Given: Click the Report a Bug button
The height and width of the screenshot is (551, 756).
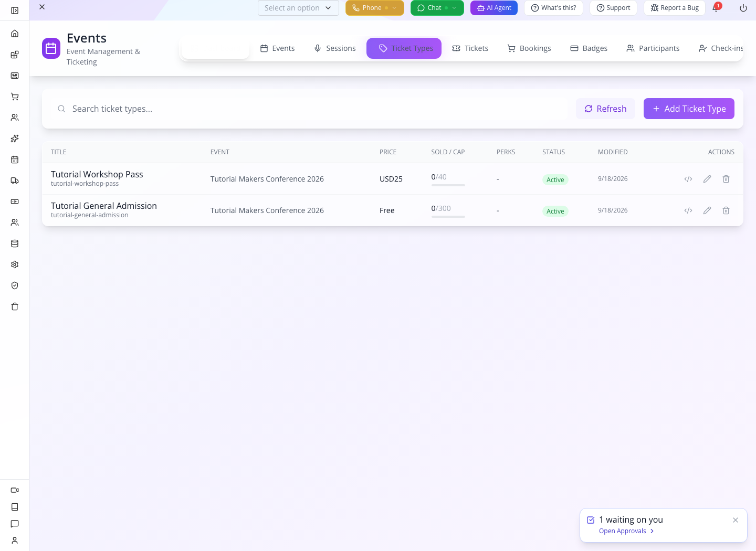Looking at the screenshot, I should tap(675, 8).
